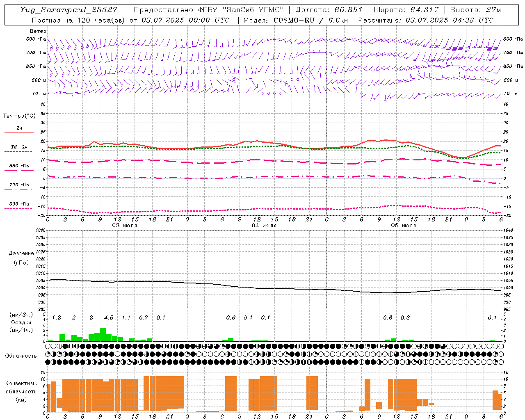Click the (мм/3ч.) unit label
525x420 pixels.
pyautogui.click(x=21, y=315)
